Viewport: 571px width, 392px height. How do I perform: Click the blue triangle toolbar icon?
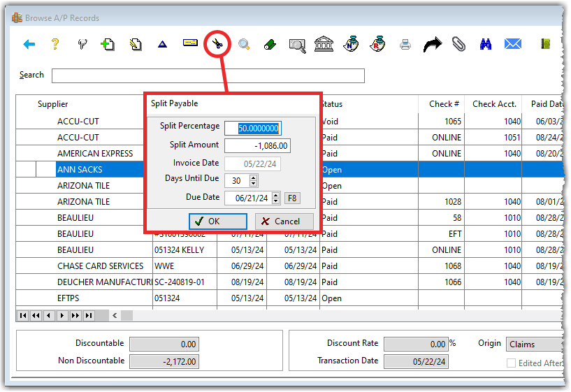(x=162, y=45)
